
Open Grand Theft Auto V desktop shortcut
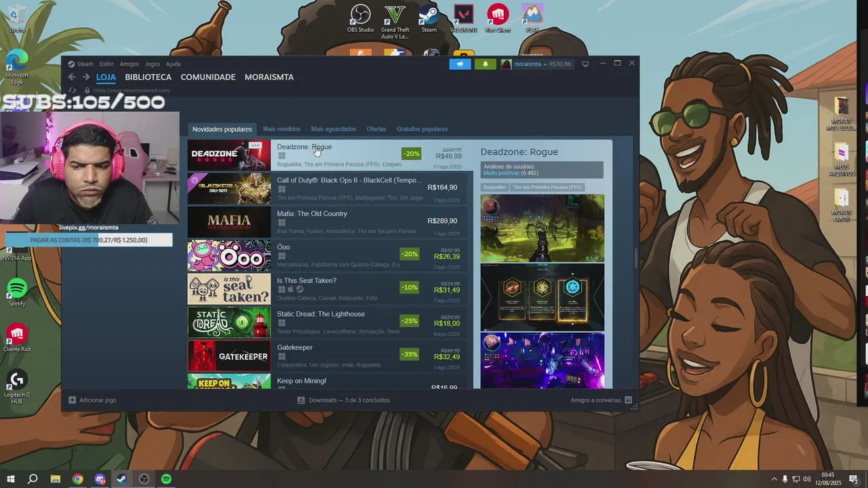pos(395,21)
